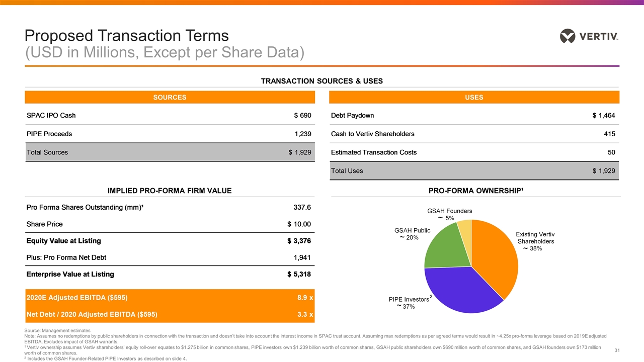Click the $ 10.00 share price
644x362 pixels.
click(299, 224)
